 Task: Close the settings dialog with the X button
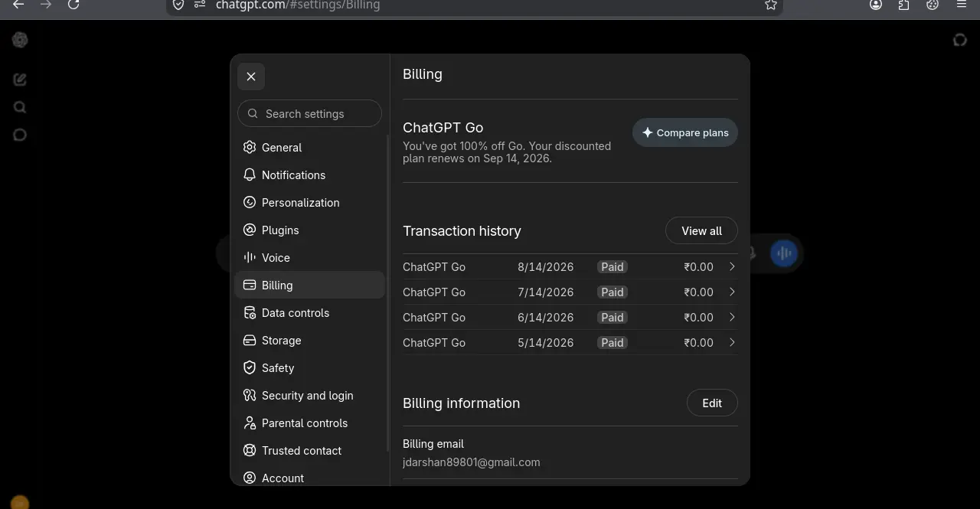(x=251, y=77)
